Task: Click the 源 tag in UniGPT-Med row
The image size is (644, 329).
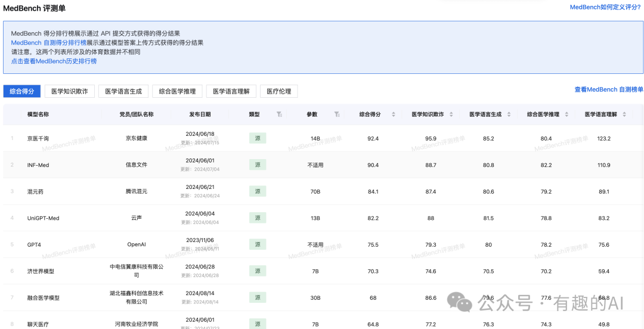Action: click(x=258, y=218)
